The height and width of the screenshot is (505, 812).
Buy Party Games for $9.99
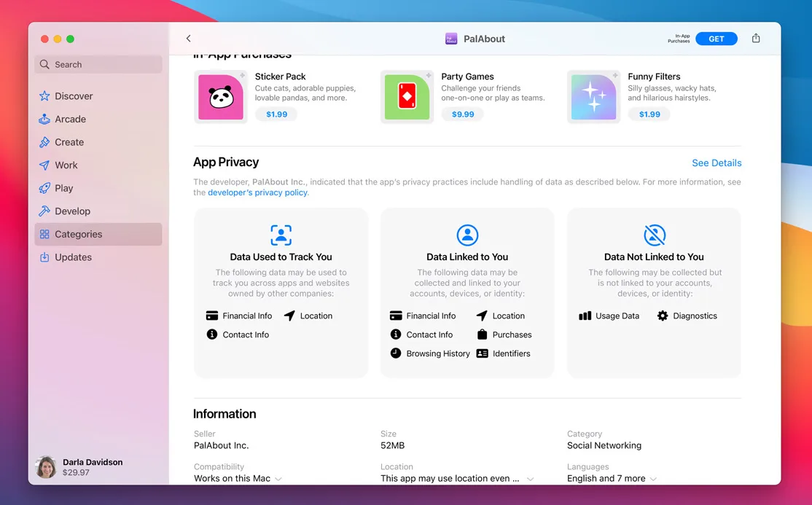(462, 114)
